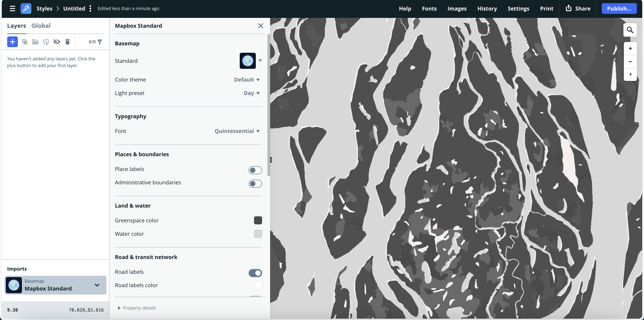Open the History menu
644x320 pixels.
tap(487, 8)
